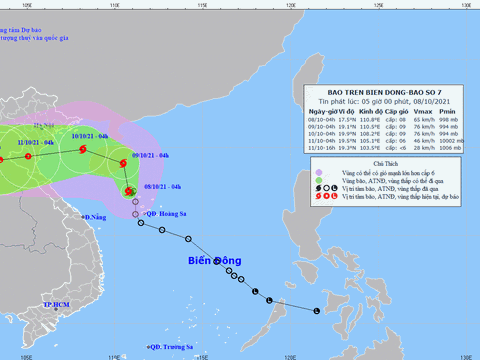Click the QĐ. Trường Sa label
The image size is (480, 360).
170,347
